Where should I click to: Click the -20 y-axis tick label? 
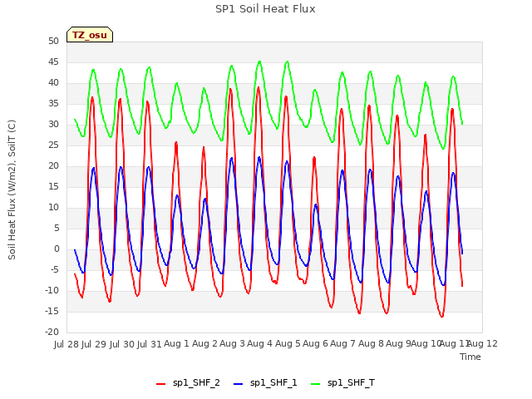(52, 332)
